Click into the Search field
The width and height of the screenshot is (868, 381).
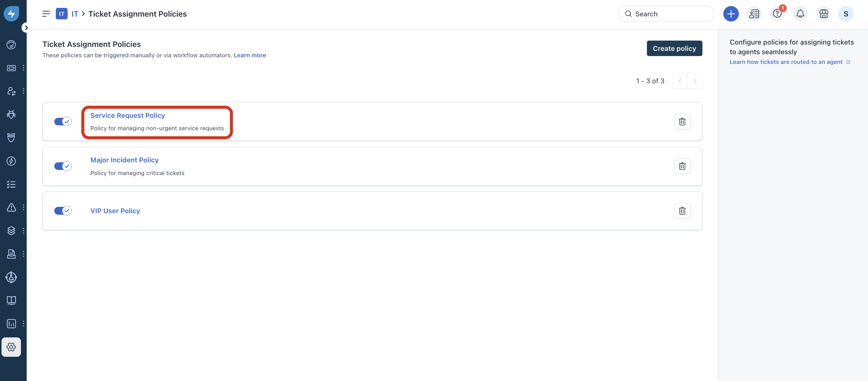tap(665, 14)
